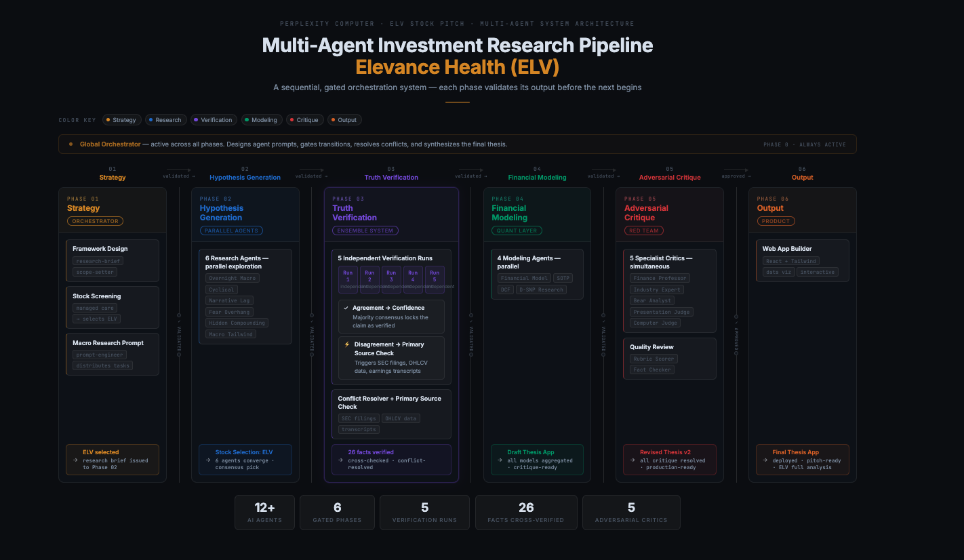This screenshot has height=560, width=964.
Task: Click the Industry Expert critic tag
Action: pos(656,289)
